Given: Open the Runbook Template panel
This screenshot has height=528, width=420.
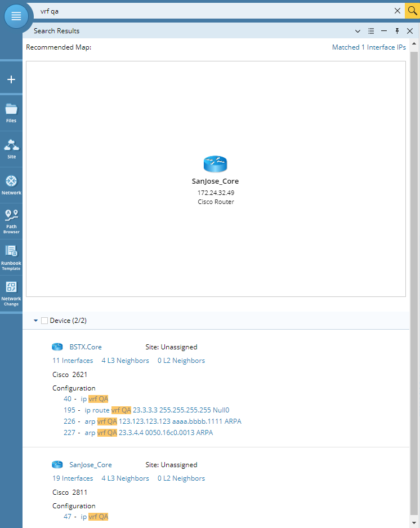Looking at the screenshot, I should pyautogui.click(x=11, y=258).
